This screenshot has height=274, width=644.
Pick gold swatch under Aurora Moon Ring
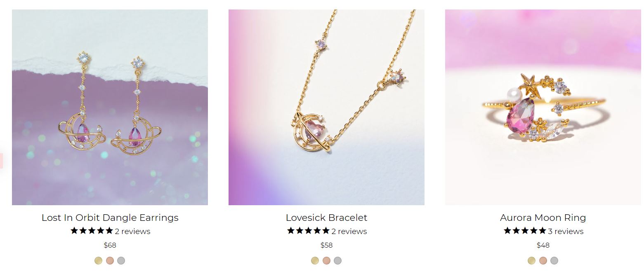tap(531, 260)
